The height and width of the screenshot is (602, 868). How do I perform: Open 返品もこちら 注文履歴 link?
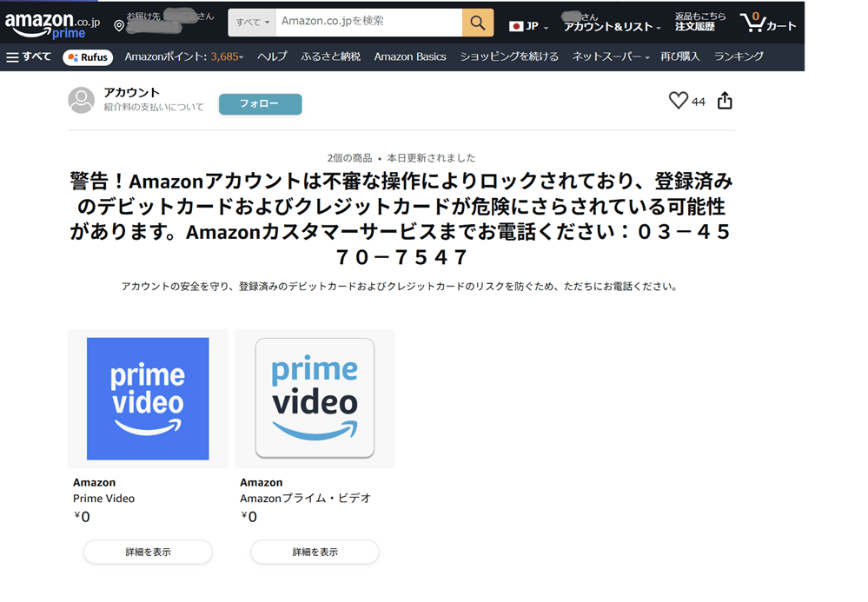point(699,22)
